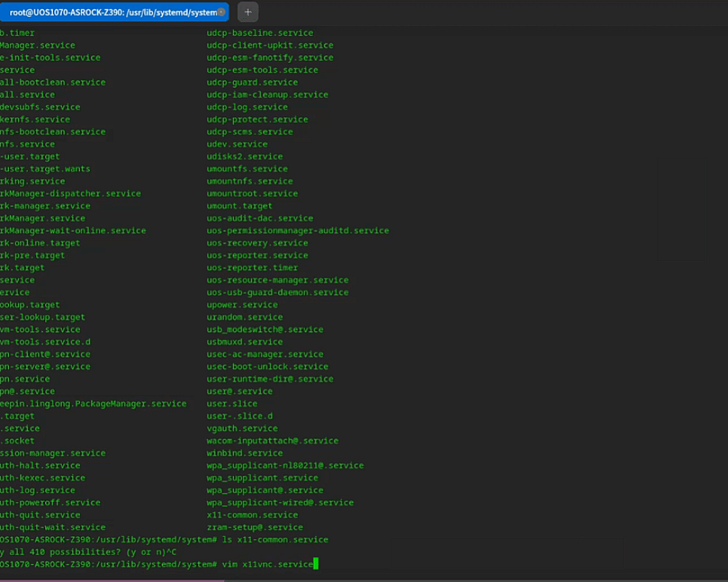
Task: Click udisks2.service in the file listing
Action: [245, 156]
